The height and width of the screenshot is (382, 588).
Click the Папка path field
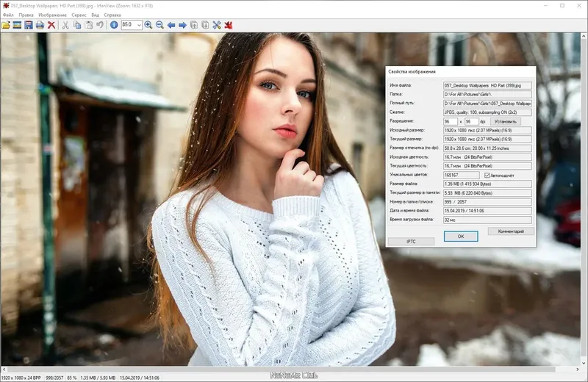[487, 95]
